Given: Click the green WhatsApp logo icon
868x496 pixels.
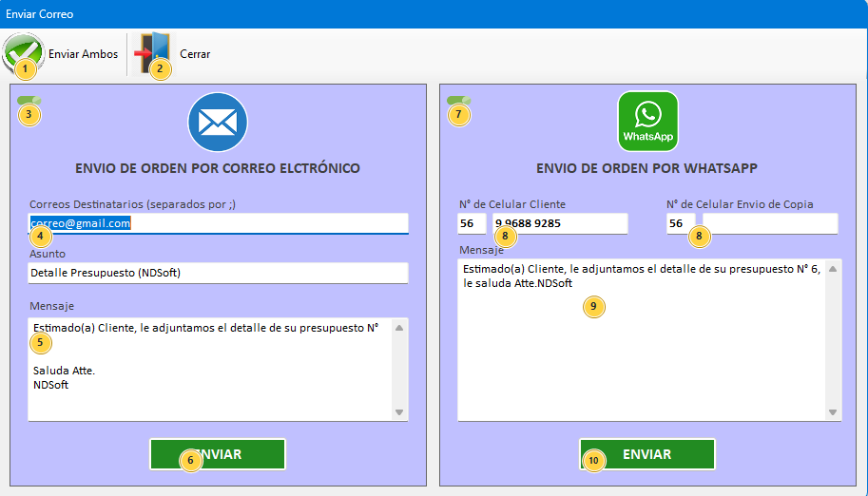Looking at the screenshot, I should [x=647, y=122].
